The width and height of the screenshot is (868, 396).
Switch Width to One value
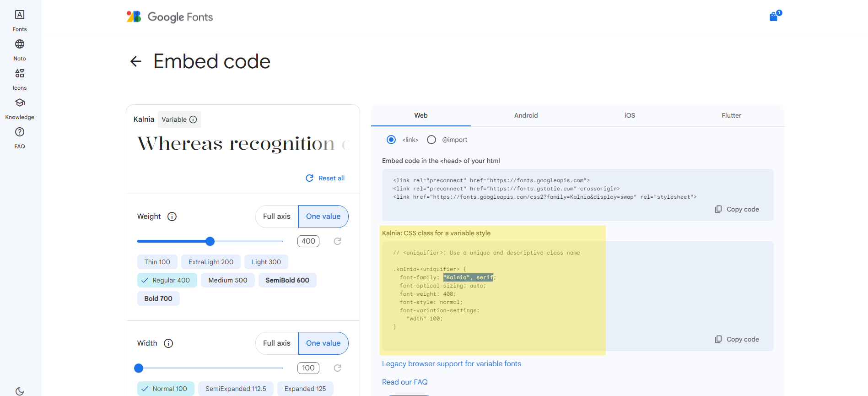click(323, 343)
